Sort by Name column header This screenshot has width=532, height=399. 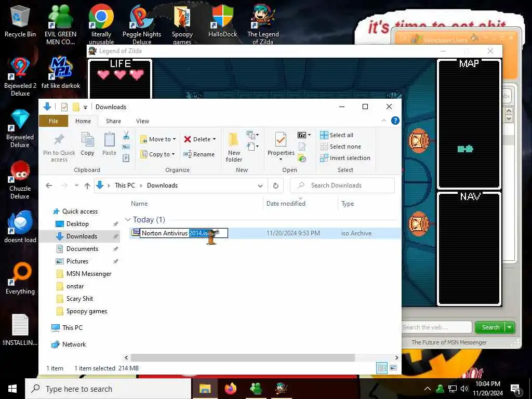pyautogui.click(x=139, y=204)
